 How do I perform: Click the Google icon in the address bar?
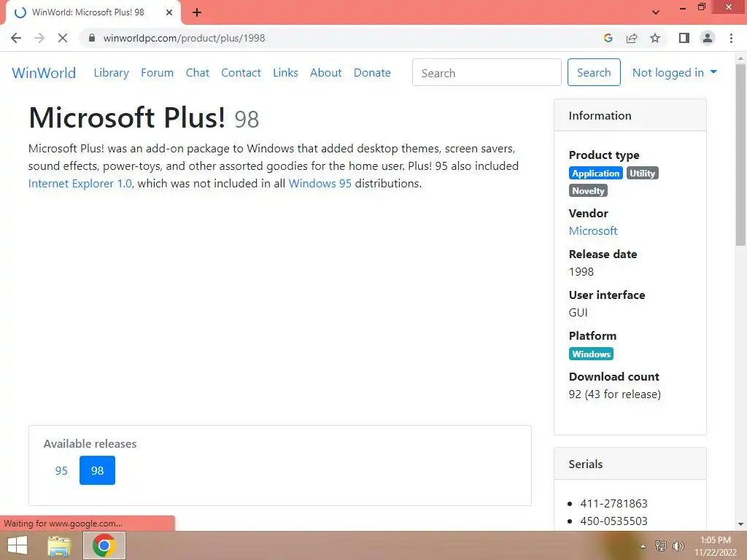coord(608,38)
